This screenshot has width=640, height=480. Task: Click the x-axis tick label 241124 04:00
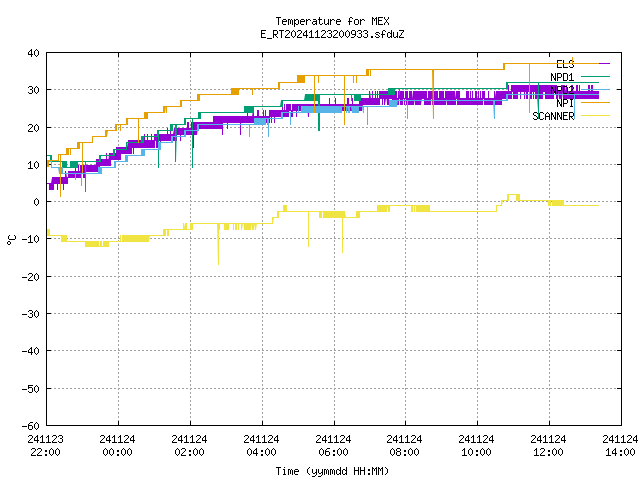261,446
